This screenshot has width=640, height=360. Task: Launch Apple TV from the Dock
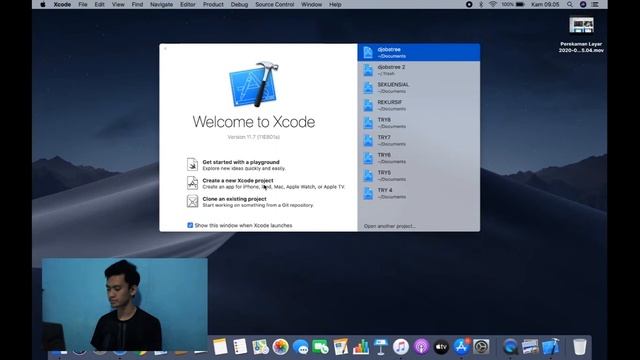[x=441, y=347]
